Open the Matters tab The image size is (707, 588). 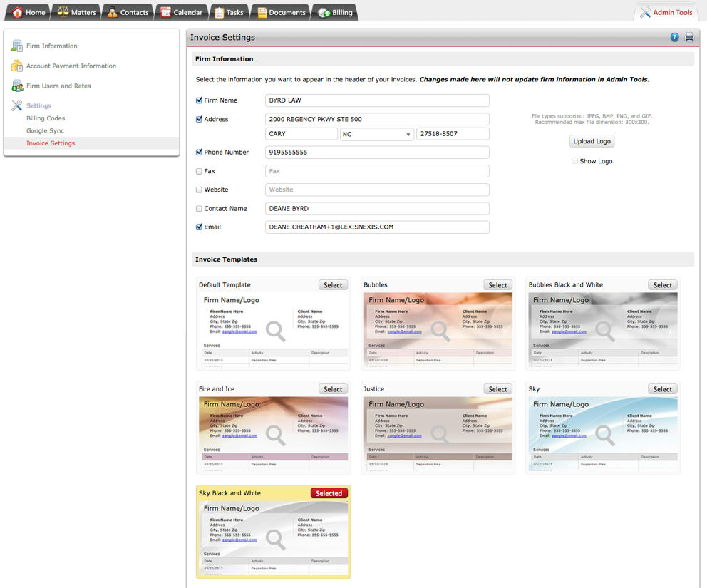[x=76, y=12]
